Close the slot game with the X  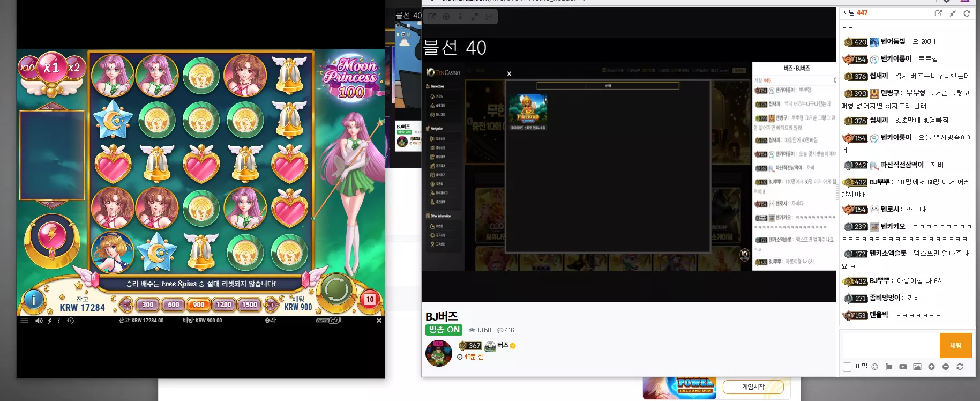click(x=379, y=321)
